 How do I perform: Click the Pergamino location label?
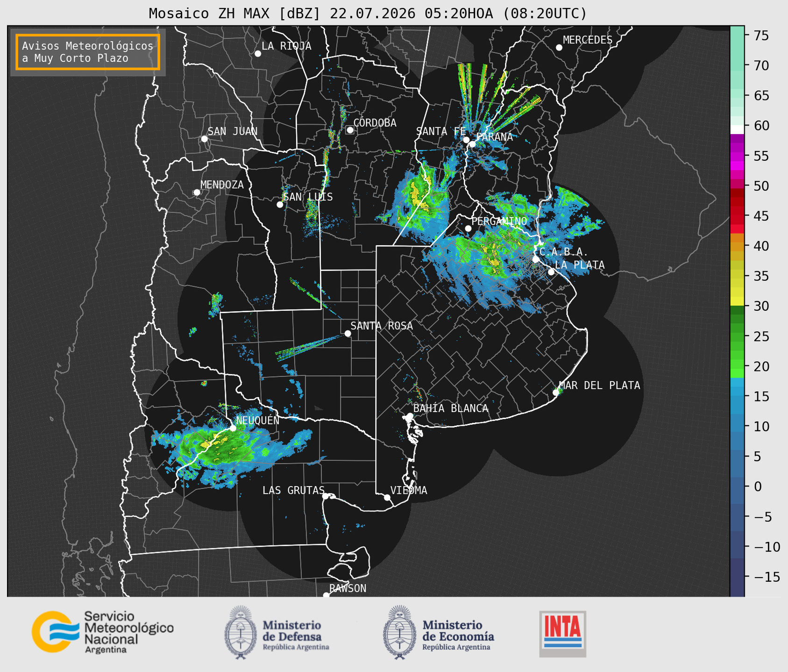499,221
